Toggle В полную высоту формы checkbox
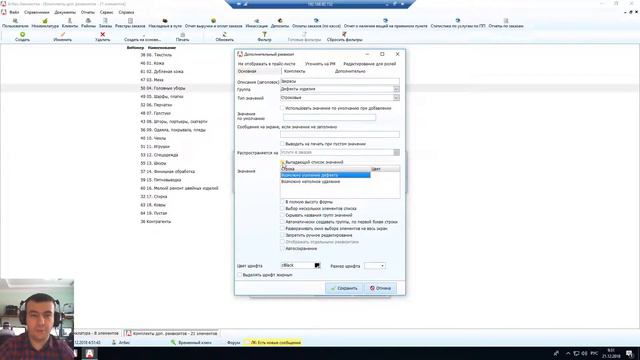640x360 pixels. 282,202
